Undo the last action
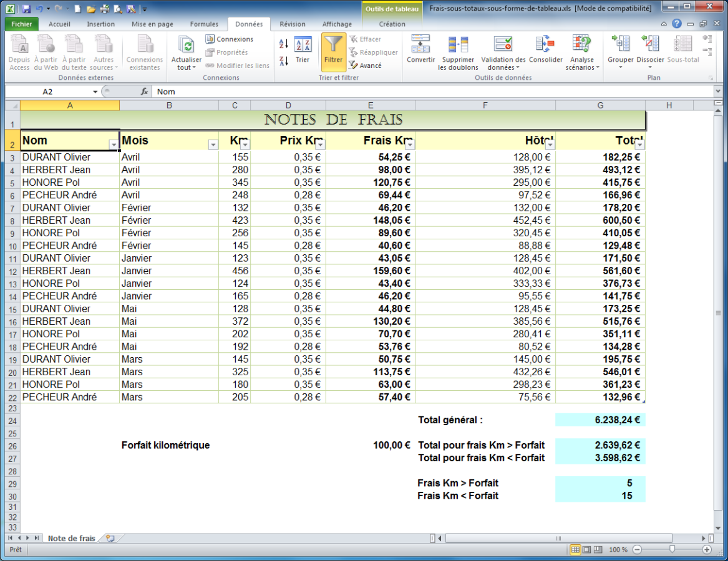 (x=39, y=9)
